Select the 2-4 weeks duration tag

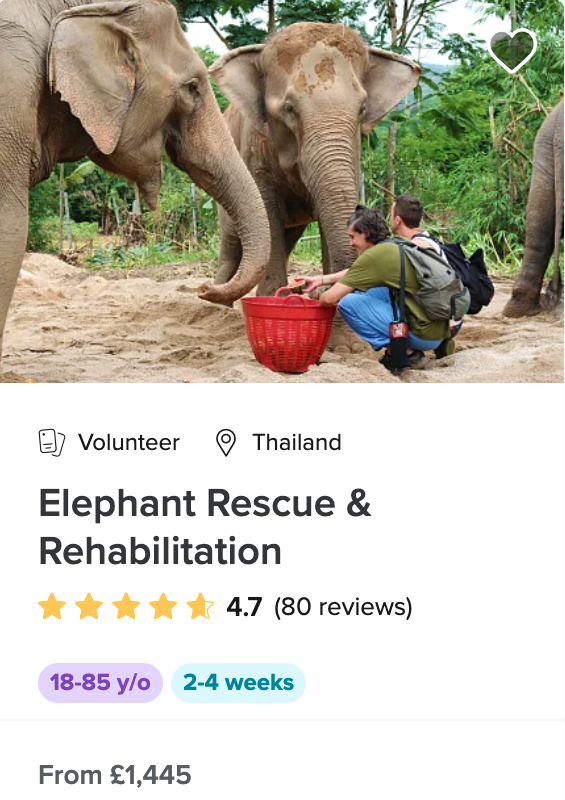click(x=238, y=683)
